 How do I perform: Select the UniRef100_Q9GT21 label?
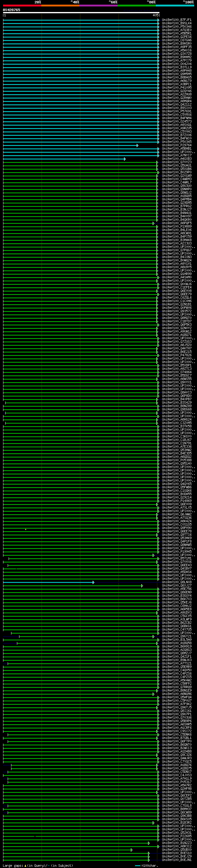pyautogui.click(x=177, y=636)
